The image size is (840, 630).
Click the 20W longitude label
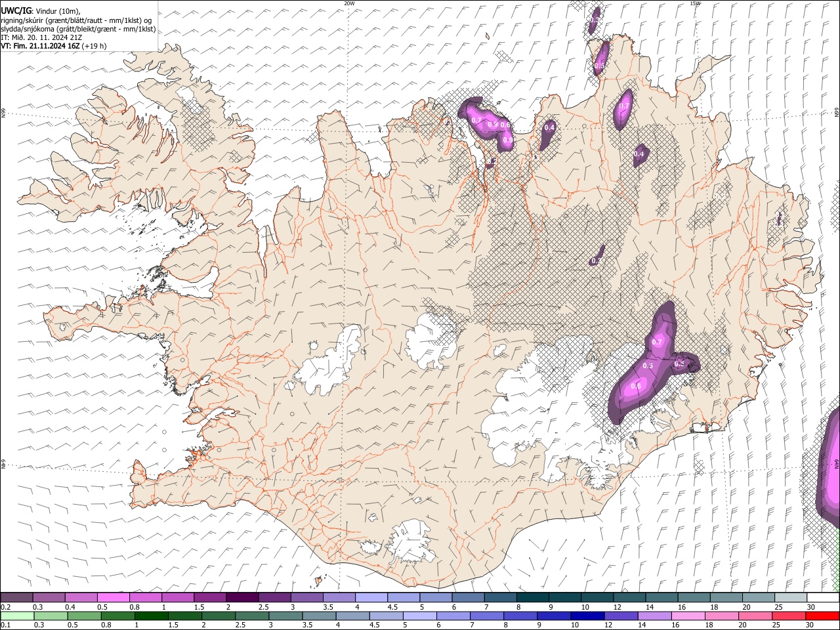[349, 3]
